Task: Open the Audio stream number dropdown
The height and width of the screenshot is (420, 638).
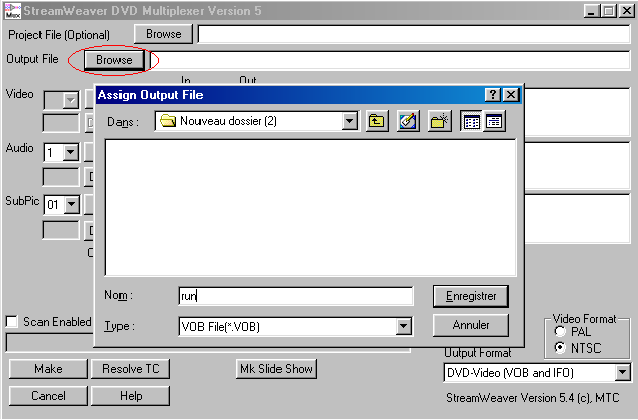Action: click(x=70, y=153)
